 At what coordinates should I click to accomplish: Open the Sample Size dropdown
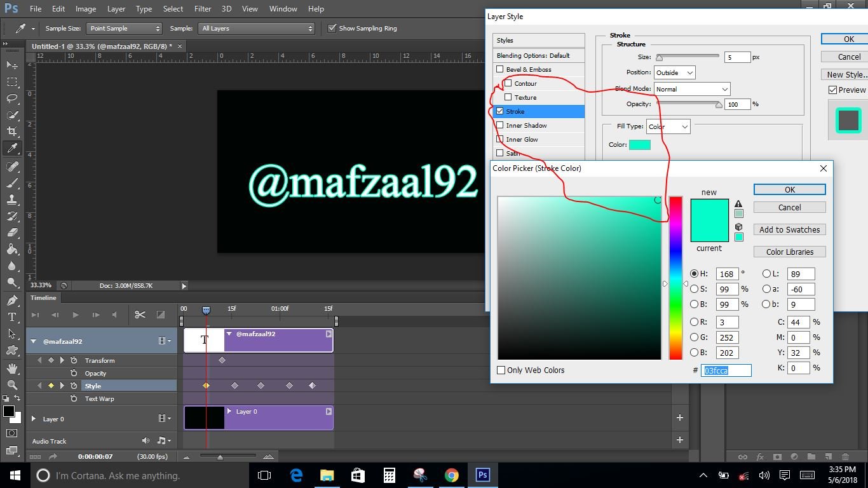[125, 28]
